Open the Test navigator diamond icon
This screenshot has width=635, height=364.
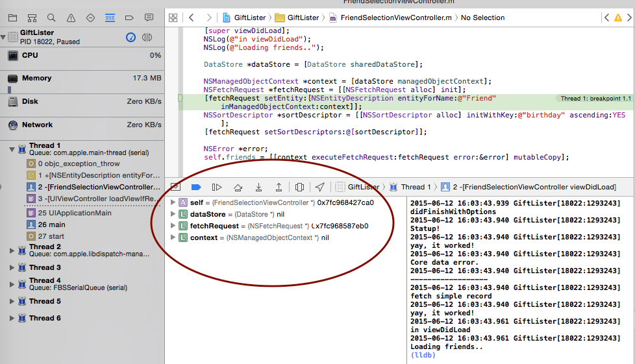[90, 18]
